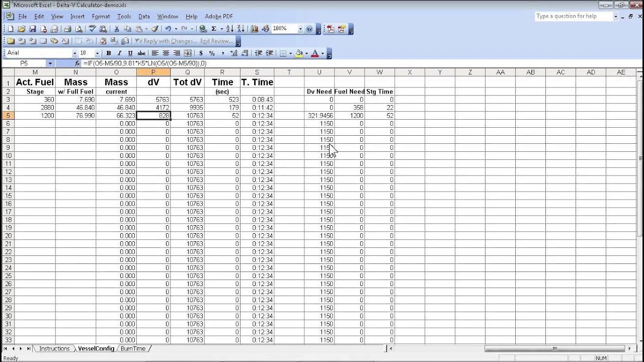The height and width of the screenshot is (362, 644).
Task: Open the Undo history dropdown arrow
Action: (x=176, y=29)
